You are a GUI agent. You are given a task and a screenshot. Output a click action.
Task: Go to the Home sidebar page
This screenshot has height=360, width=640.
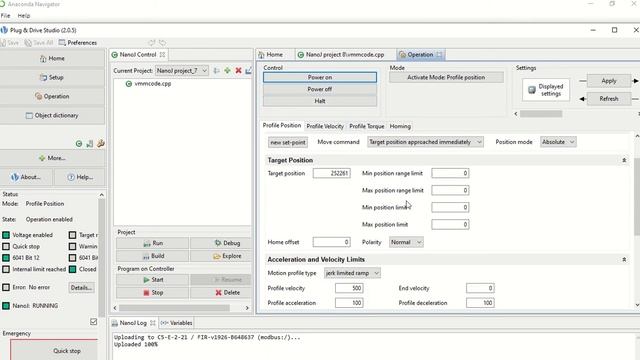click(x=52, y=58)
